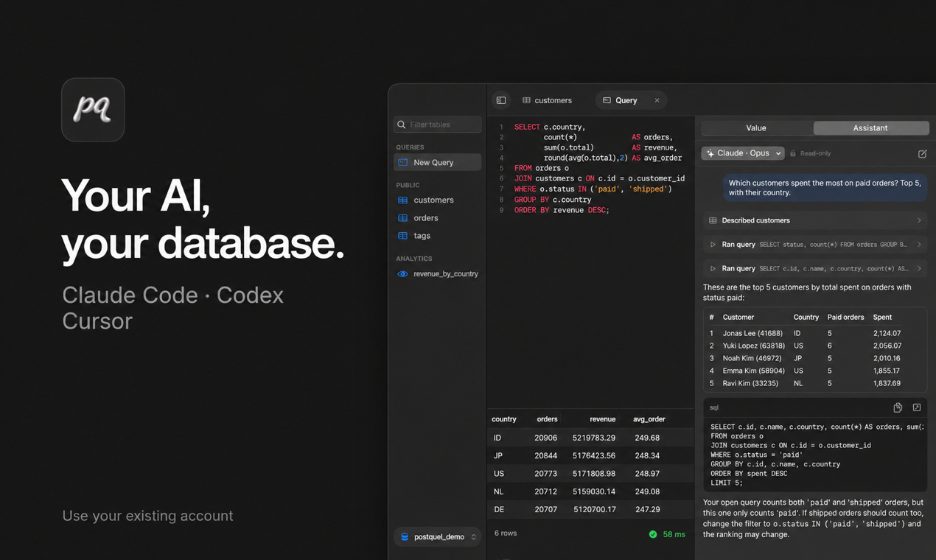Expand the Ran query status count step

coord(815,245)
